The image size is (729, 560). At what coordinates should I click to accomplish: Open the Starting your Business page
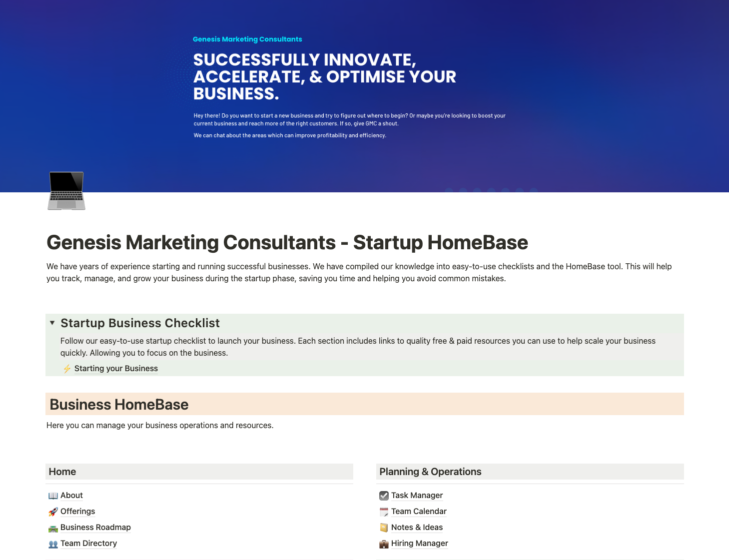point(116,369)
